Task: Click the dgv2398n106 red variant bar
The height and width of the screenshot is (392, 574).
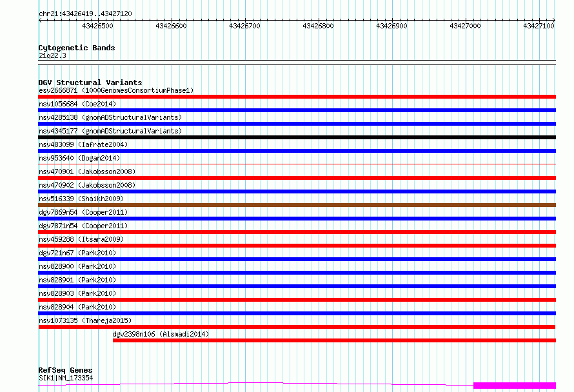Action: tap(334, 340)
